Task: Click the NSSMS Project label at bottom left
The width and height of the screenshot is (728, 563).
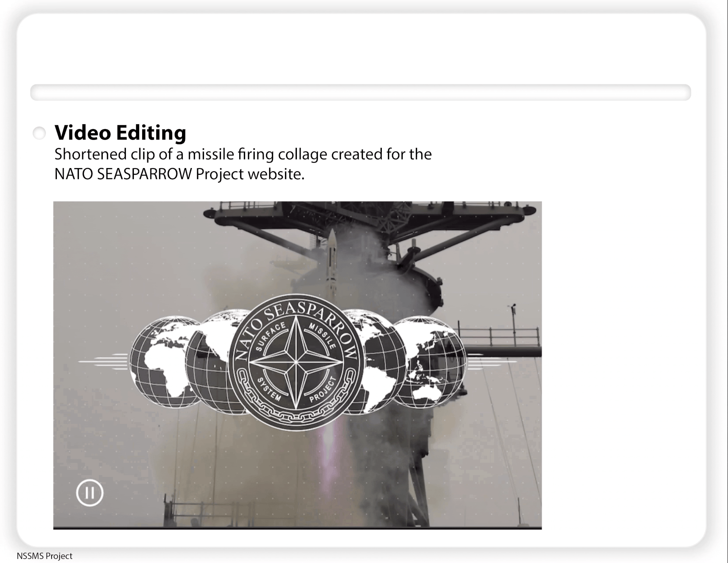Action: [x=44, y=556]
